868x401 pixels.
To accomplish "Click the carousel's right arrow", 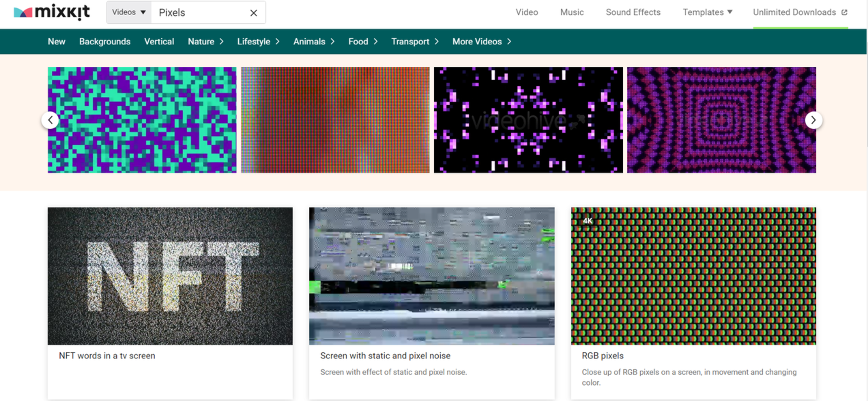I will pyautogui.click(x=813, y=120).
